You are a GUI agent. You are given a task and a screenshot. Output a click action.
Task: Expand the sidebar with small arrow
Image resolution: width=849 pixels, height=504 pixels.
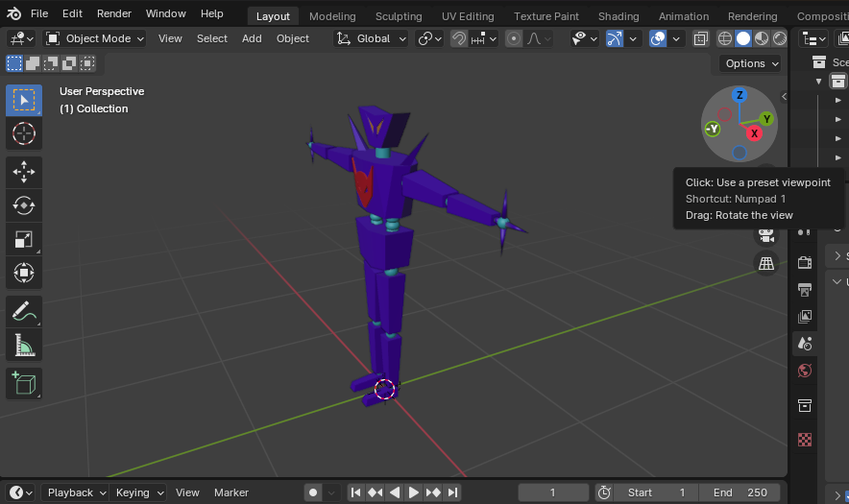coord(784,96)
